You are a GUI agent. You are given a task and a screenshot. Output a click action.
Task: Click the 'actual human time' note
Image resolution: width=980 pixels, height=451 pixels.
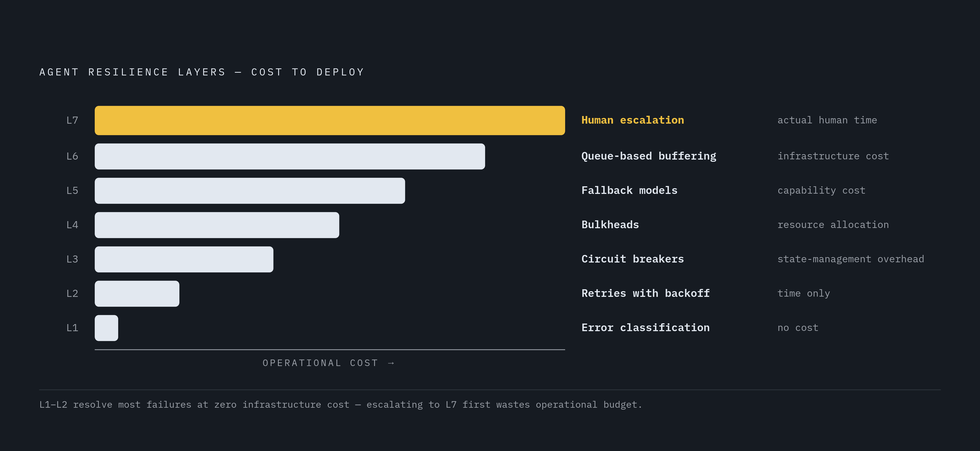pyautogui.click(x=827, y=120)
